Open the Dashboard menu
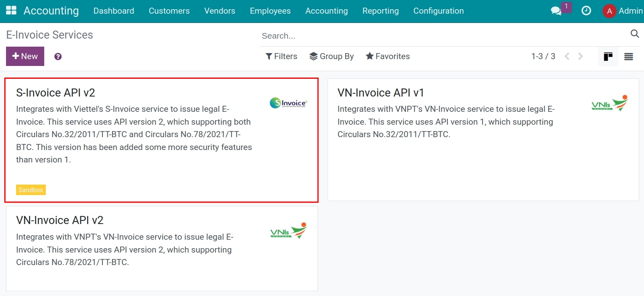644x296 pixels. click(114, 11)
